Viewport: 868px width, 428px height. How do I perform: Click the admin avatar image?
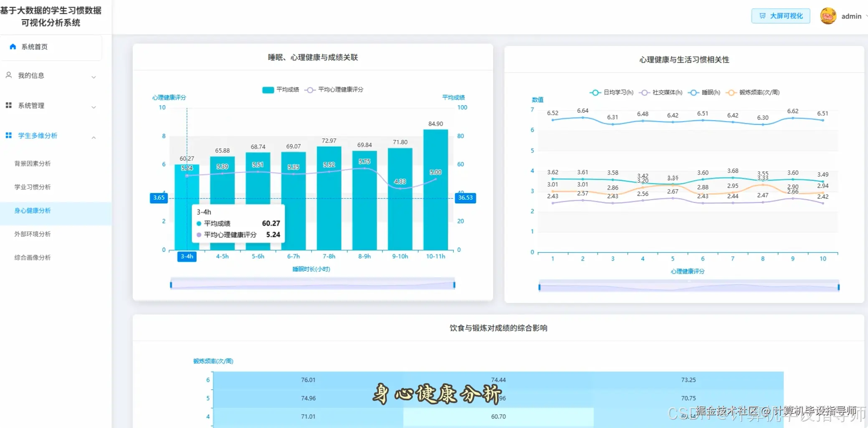point(828,16)
